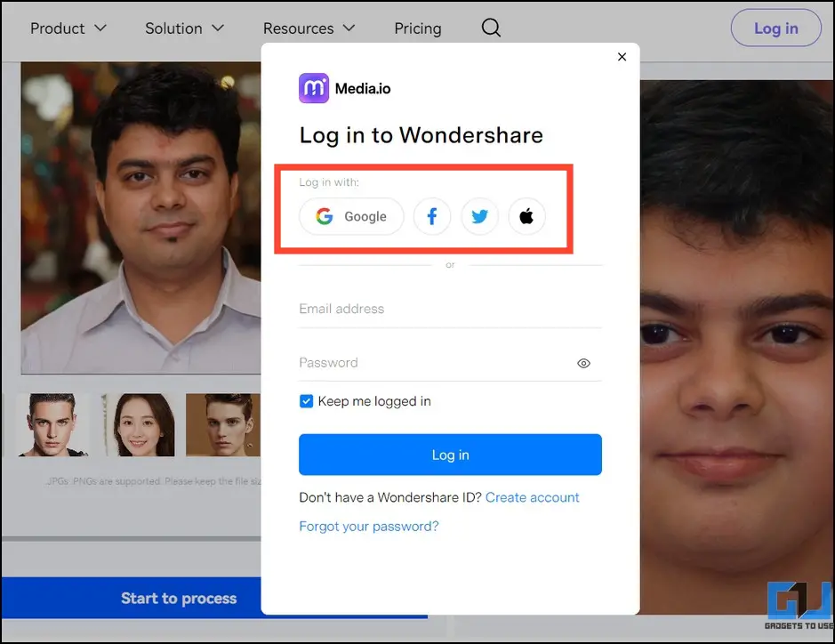Uncheck the Keep me logged in checkbox
835x644 pixels.
pyautogui.click(x=306, y=401)
